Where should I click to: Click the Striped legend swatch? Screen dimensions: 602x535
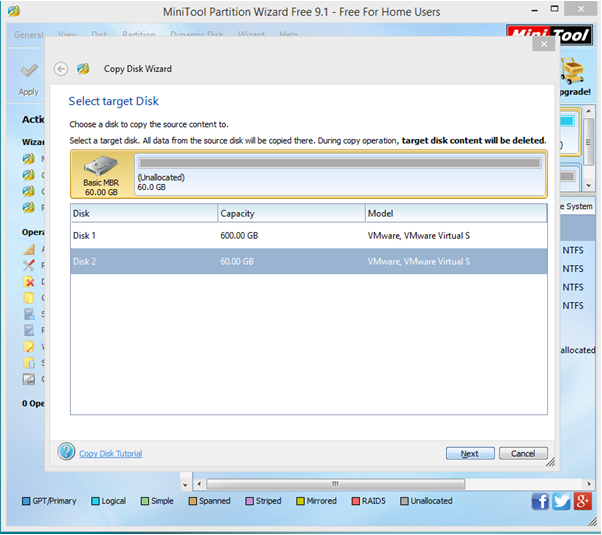250,501
